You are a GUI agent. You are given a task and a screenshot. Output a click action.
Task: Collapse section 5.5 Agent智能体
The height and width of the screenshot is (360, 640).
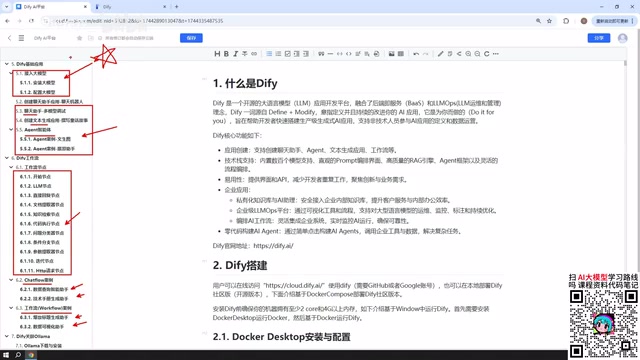(11, 130)
